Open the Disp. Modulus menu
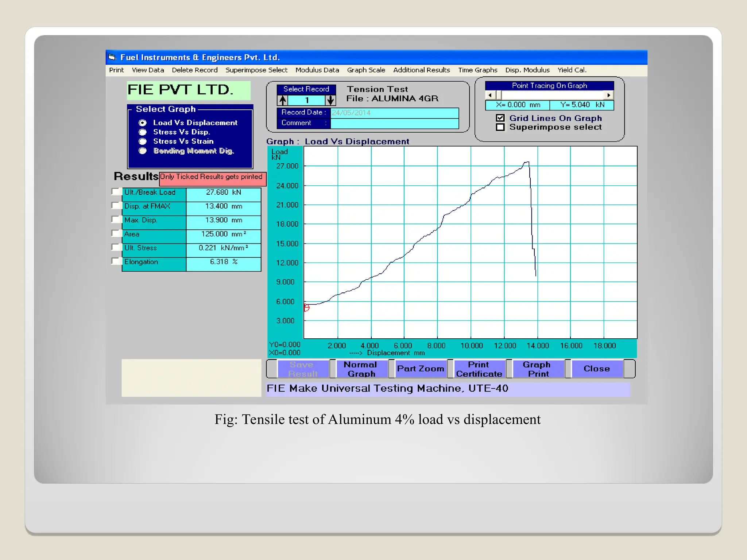This screenshot has height=560, width=747. click(x=527, y=70)
